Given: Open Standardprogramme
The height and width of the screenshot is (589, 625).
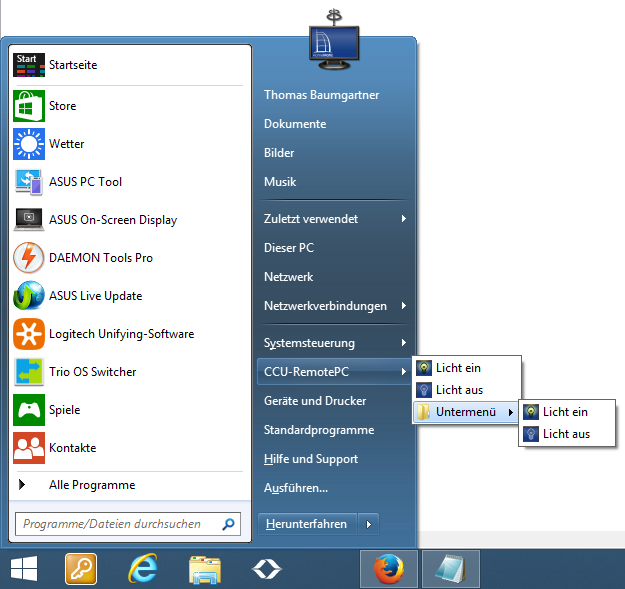Looking at the screenshot, I should tap(319, 430).
